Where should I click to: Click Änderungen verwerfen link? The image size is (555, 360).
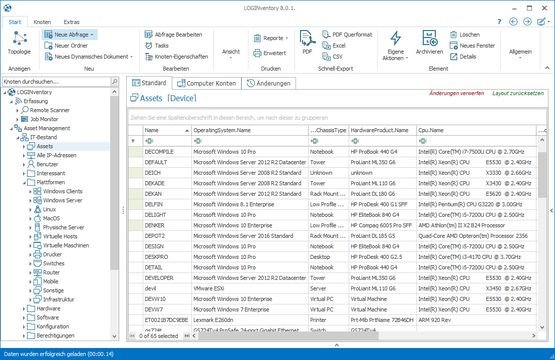point(457,93)
